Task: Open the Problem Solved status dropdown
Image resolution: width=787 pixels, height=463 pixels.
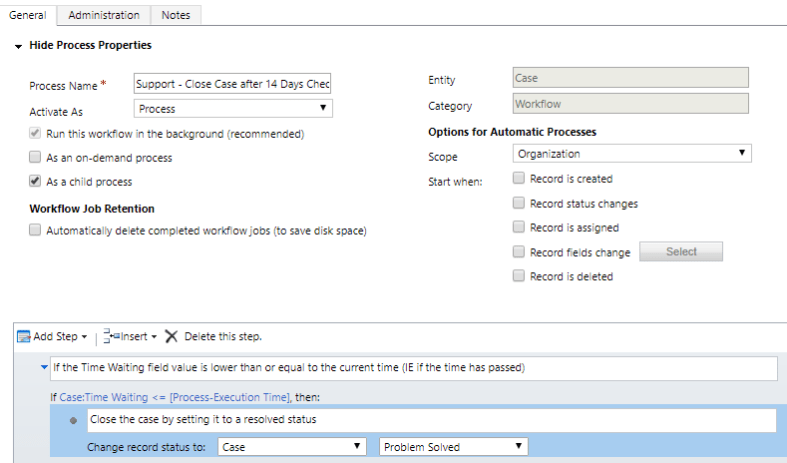Action: pos(454,447)
